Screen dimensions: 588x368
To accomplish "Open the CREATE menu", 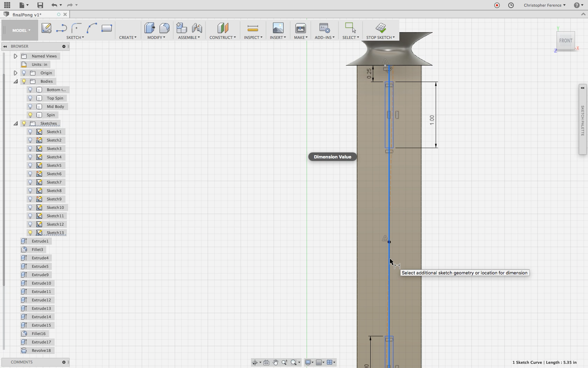I will tap(128, 38).
